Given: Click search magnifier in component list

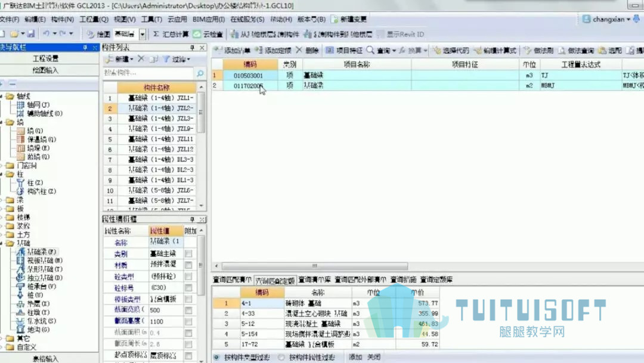Looking at the screenshot, I should click(x=200, y=73).
